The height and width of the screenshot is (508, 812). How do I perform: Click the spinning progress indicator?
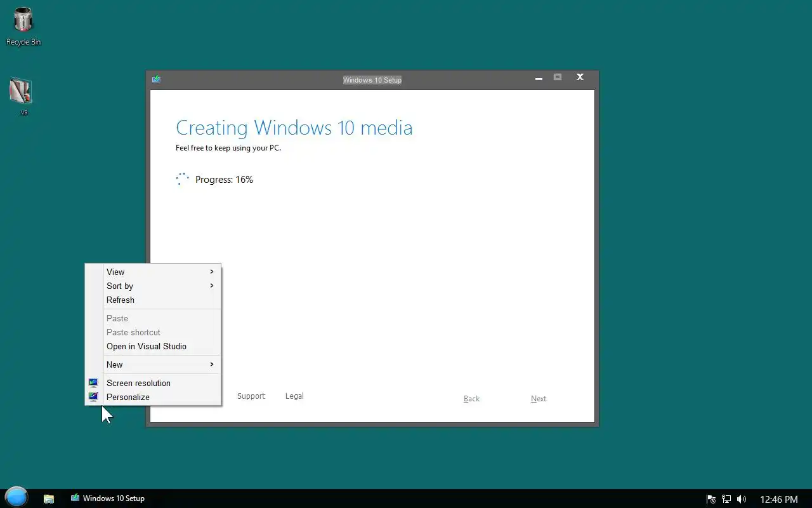[x=182, y=179]
